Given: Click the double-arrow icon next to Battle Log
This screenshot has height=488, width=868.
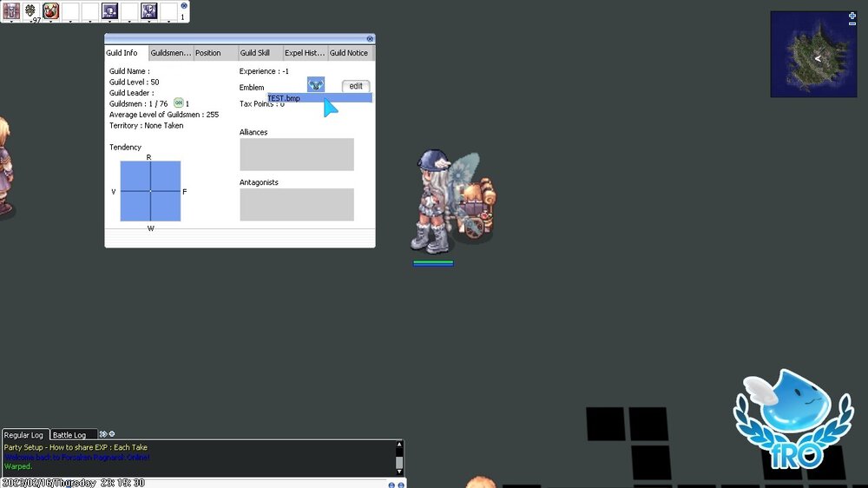Looking at the screenshot, I should pyautogui.click(x=103, y=434).
